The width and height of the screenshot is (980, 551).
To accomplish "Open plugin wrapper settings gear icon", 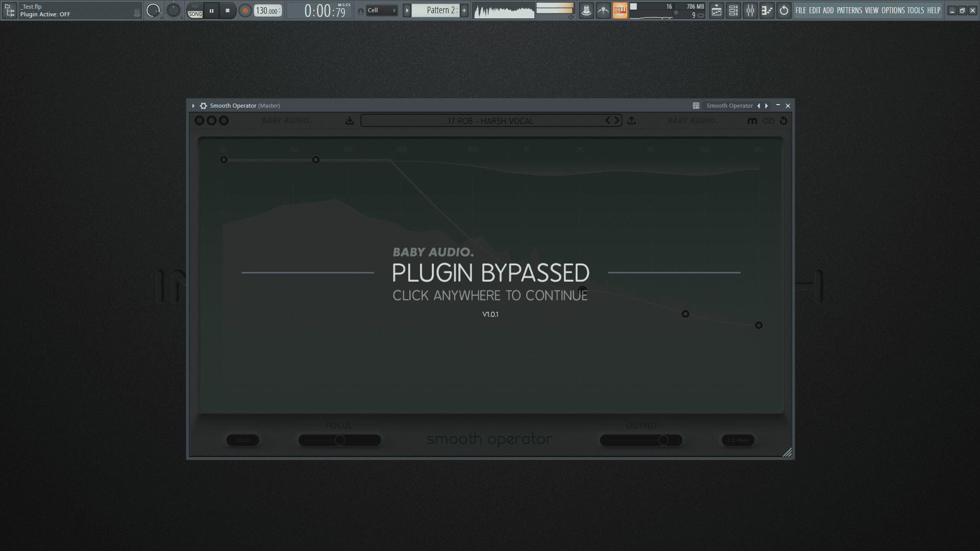I will tap(203, 106).
